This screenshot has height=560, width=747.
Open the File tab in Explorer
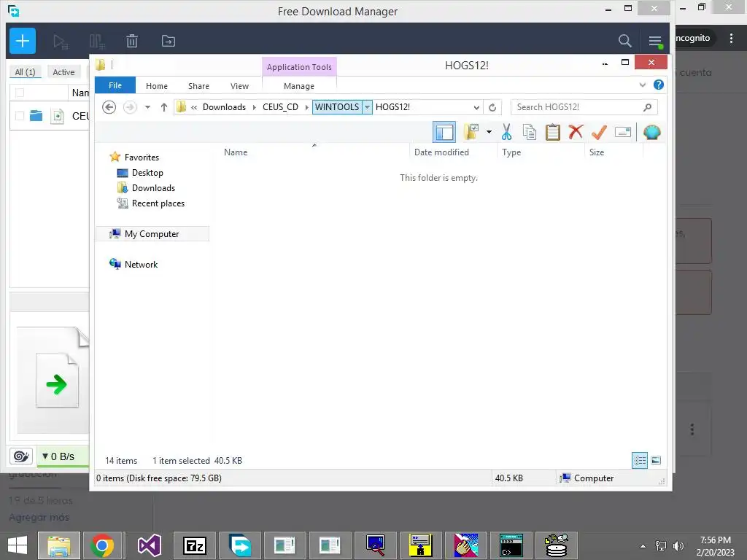click(115, 85)
